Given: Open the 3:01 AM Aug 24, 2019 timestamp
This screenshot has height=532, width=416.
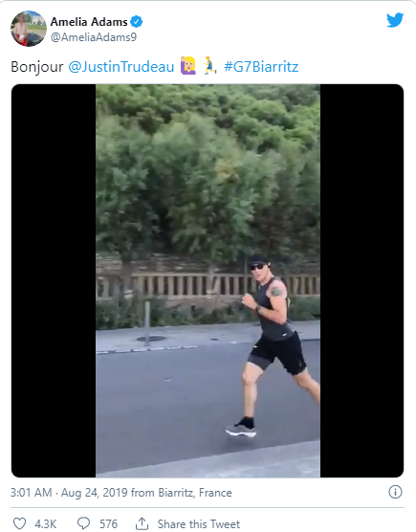Looking at the screenshot, I should tap(69, 493).
